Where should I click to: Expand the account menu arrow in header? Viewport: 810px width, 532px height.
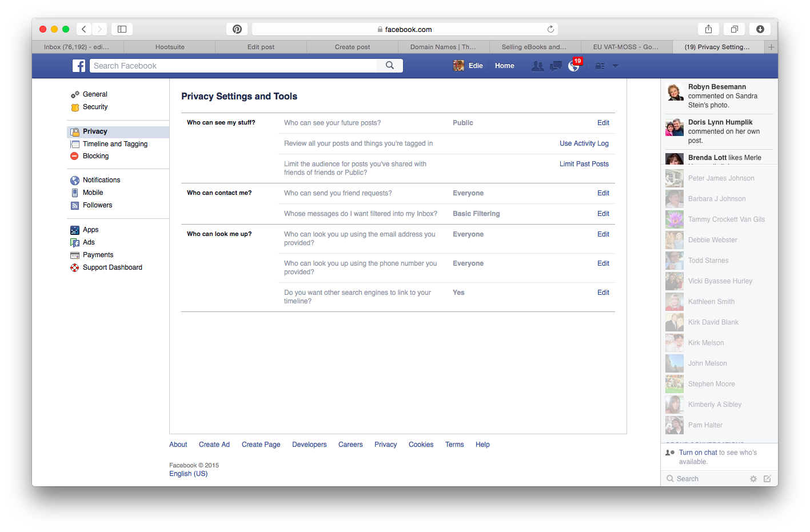tap(616, 66)
